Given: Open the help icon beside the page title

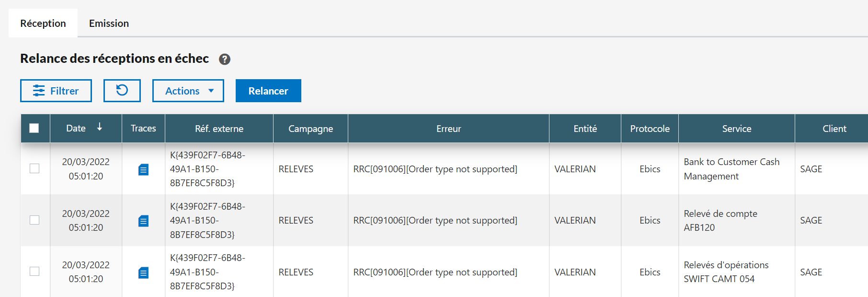Looking at the screenshot, I should coord(224,59).
